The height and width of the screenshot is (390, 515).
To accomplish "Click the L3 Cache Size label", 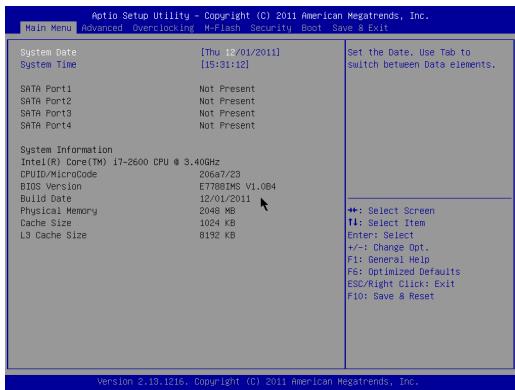I will [54, 235].
